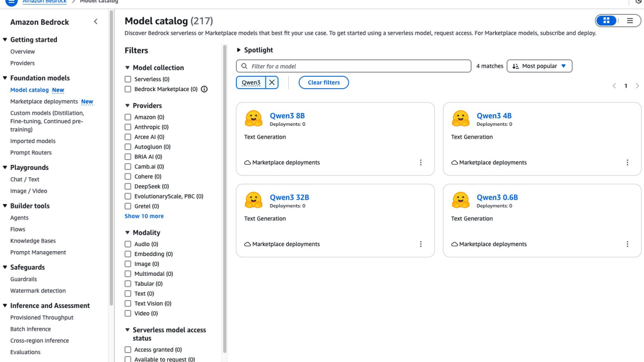This screenshot has height=362, width=644.
Task: Enable the Anthropic provider checkbox
Action: (x=128, y=127)
